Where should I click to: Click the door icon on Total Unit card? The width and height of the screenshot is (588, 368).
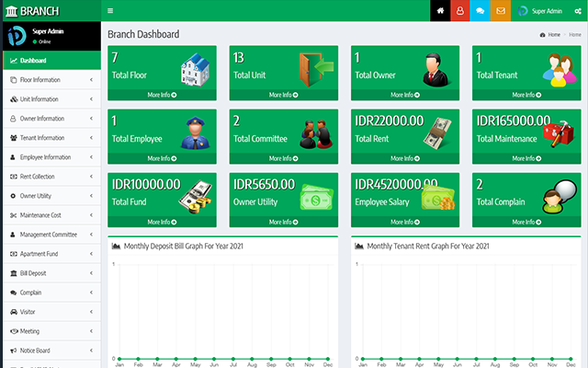pos(316,69)
